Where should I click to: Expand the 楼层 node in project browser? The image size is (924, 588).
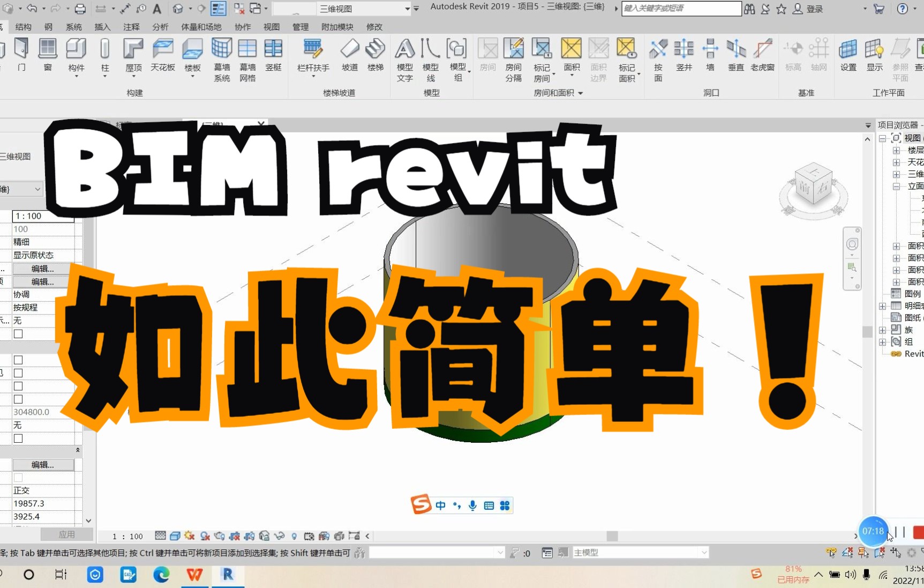(896, 151)
